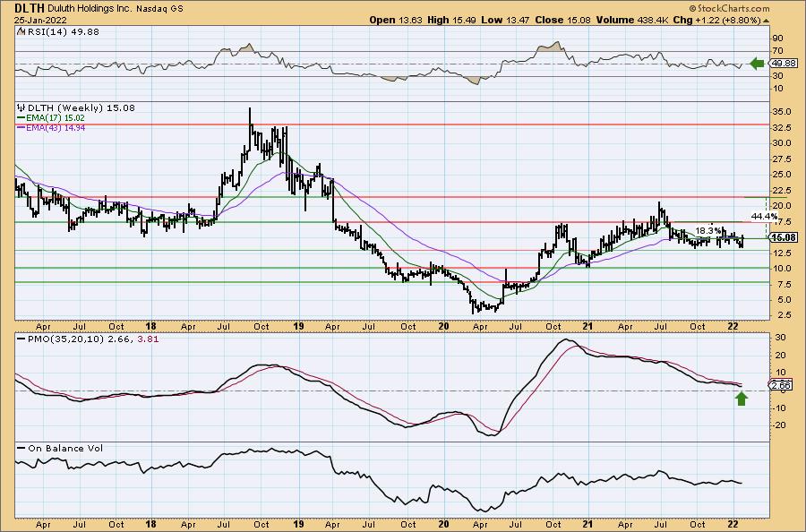Click the -20 level on PMO axis
This screenshot has height=532, width=806.
pos(777,425)
